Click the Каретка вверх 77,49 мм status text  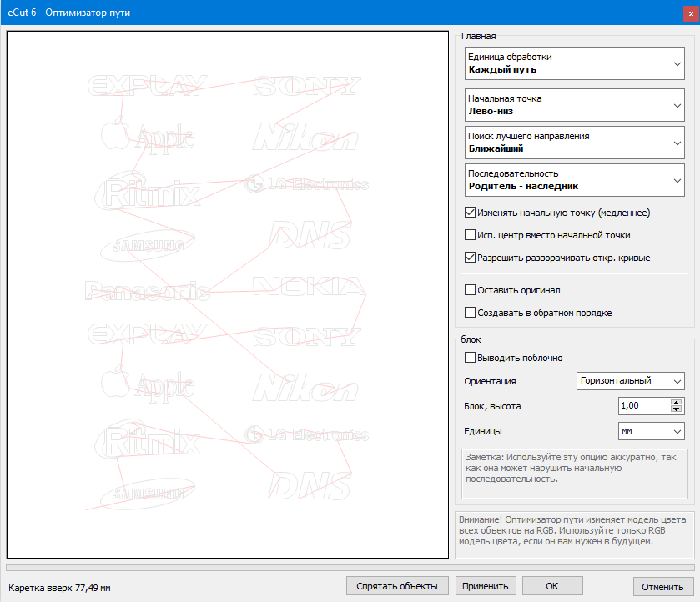click(x=59, y=588)
